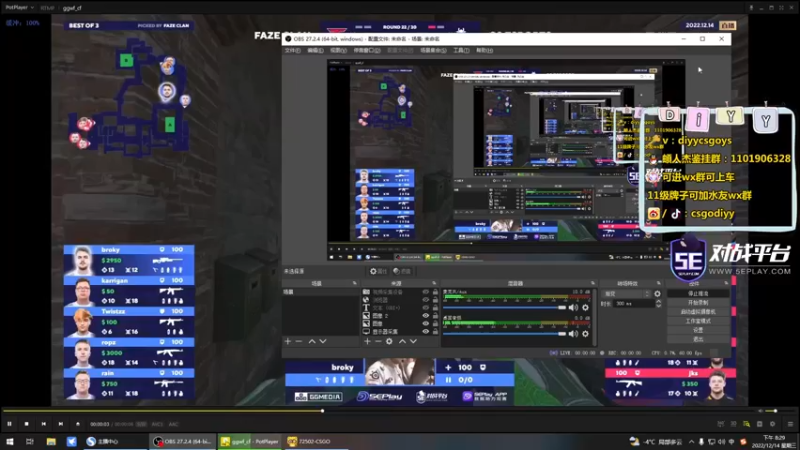Open OBS View menu (视图)
Image resolution: width=800 pixels, height=450 pixels.
pyautogui.click(x=338, y=51)
